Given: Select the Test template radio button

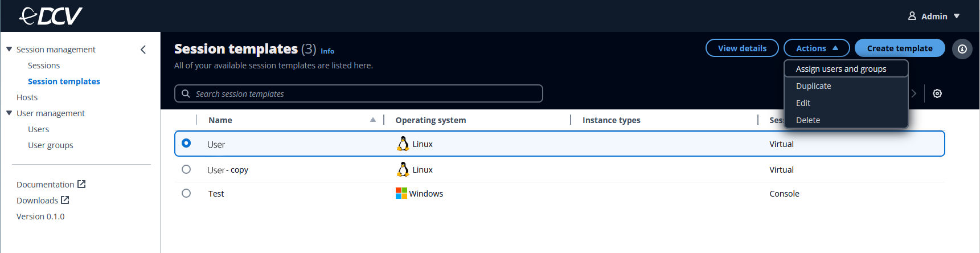Looking at the screenshot, I should [186, 193].
